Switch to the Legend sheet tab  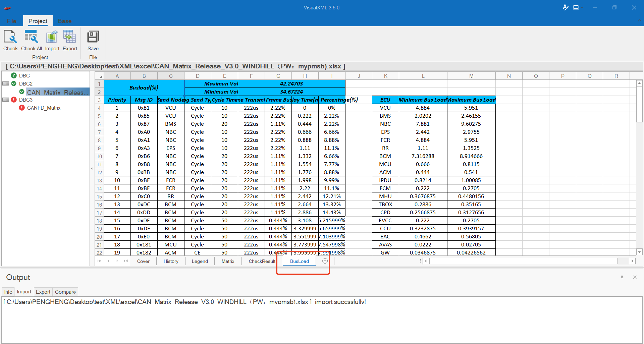tap(200, 261)
